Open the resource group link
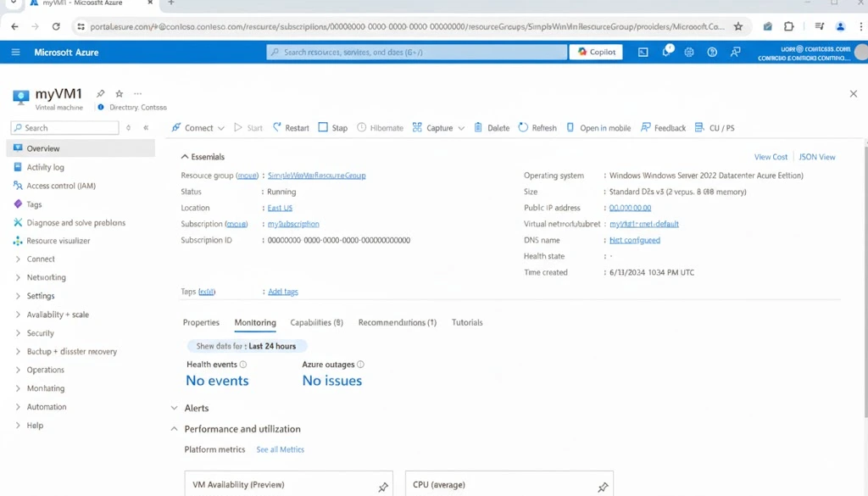Screen dimensions: 868x496 [x=317, y=176]
